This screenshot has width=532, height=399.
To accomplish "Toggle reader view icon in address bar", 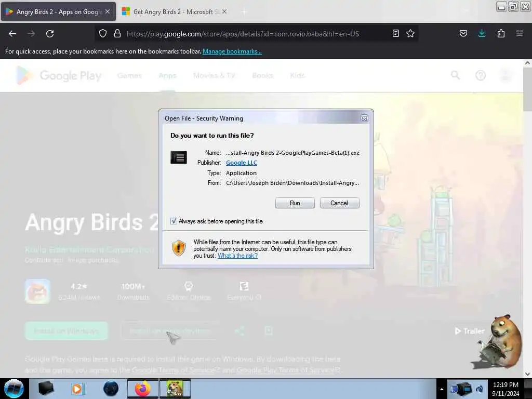I will tap(395, 33).
